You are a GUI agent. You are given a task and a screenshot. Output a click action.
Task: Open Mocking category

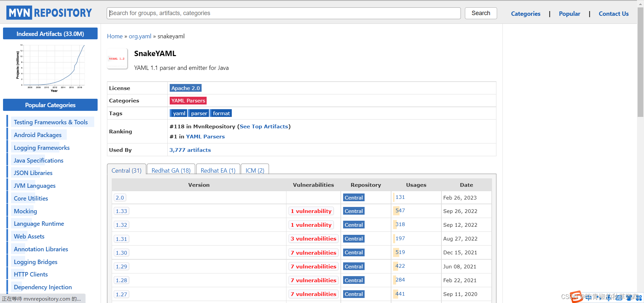[x=25, y=211]
